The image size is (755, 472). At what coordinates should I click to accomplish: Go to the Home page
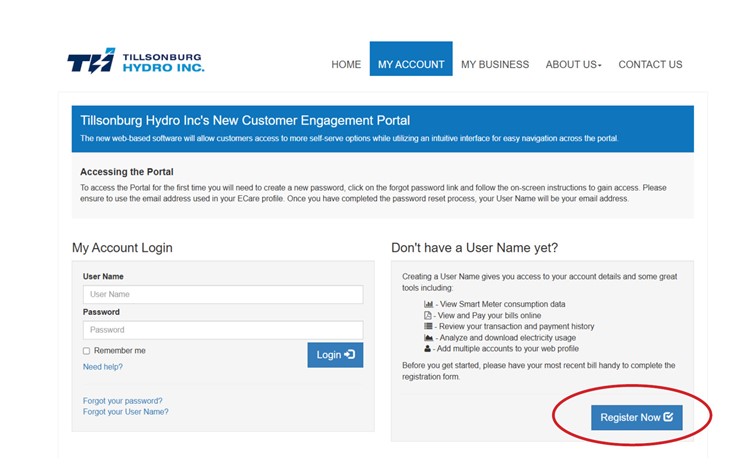pyautogui.click(x=346, y=65)
